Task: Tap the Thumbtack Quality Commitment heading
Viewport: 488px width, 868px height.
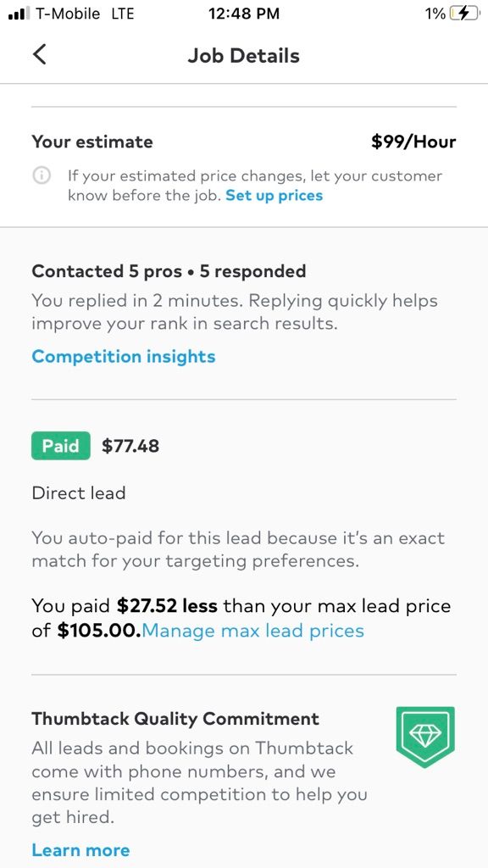Action: click(x=175, y=719)
